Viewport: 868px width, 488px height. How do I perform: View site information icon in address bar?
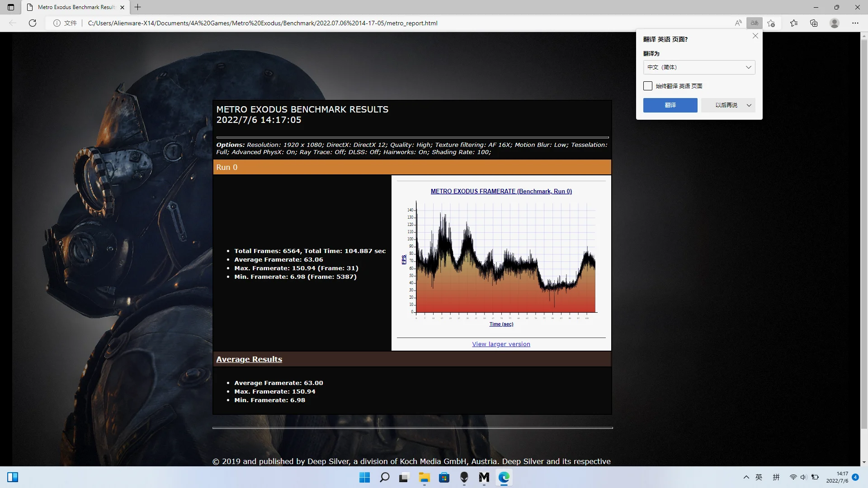coord(57,23)
